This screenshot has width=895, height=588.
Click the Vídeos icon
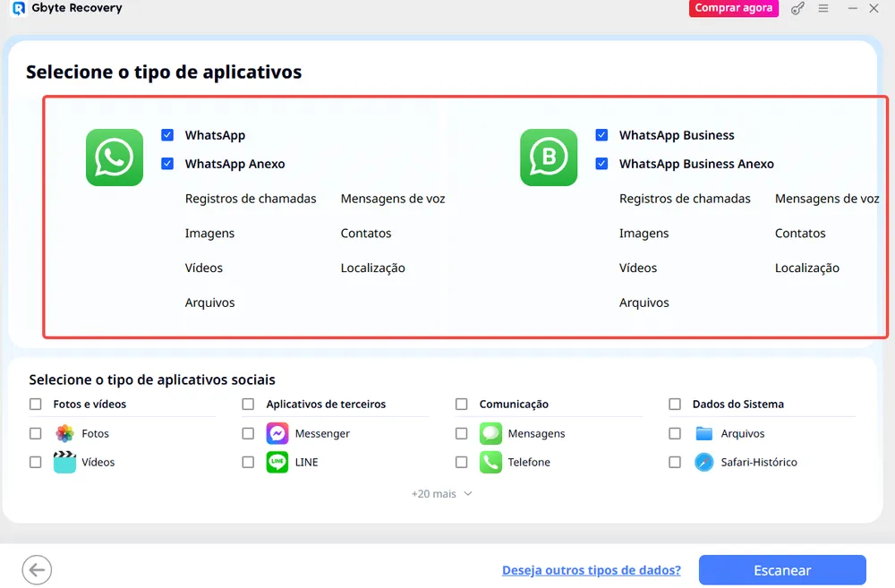click(63, 462)
